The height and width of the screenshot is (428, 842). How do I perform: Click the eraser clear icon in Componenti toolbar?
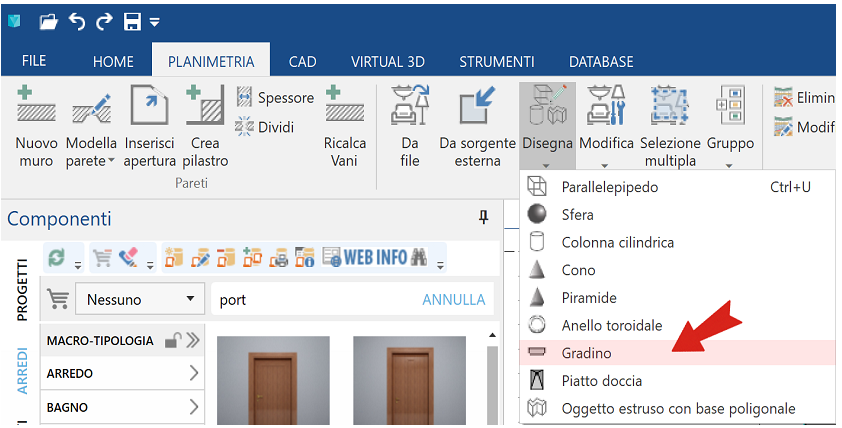(x=128, y=257)
